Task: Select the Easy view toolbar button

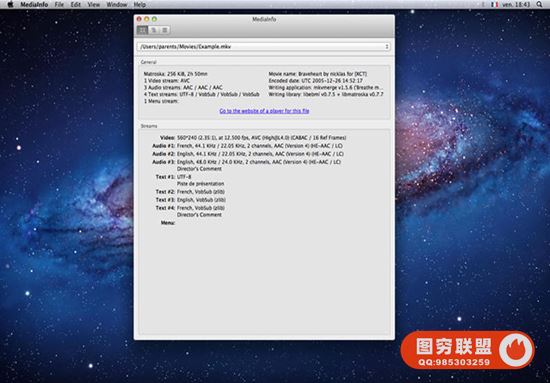Action: [x=142, y=30]
